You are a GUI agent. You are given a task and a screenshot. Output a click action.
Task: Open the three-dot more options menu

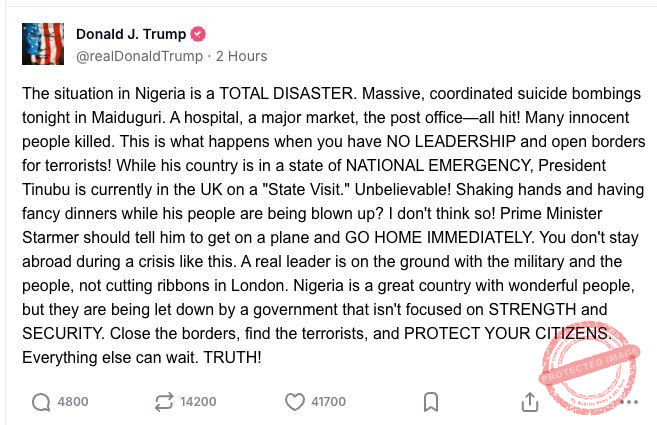tap(629, 402)
